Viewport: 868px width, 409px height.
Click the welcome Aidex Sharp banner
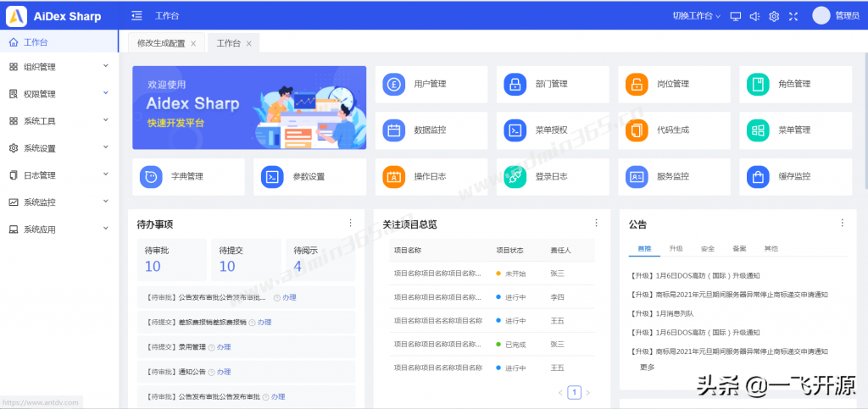(249, 108)
